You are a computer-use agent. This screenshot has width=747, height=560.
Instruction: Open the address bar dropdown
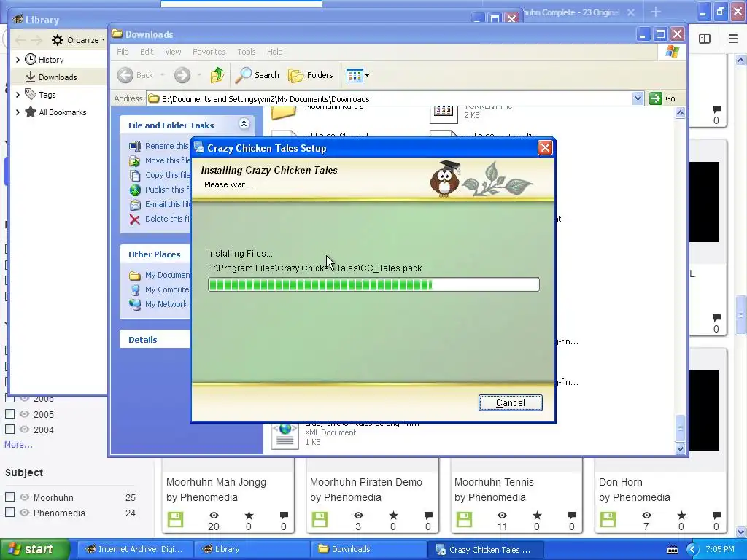tap(638, 98)
